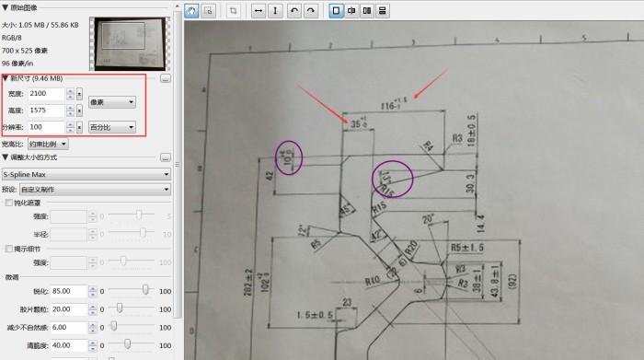Enable the 钝化遮罩 checkbox
This screenshot has height=360, width=644.
click(8, 203)
